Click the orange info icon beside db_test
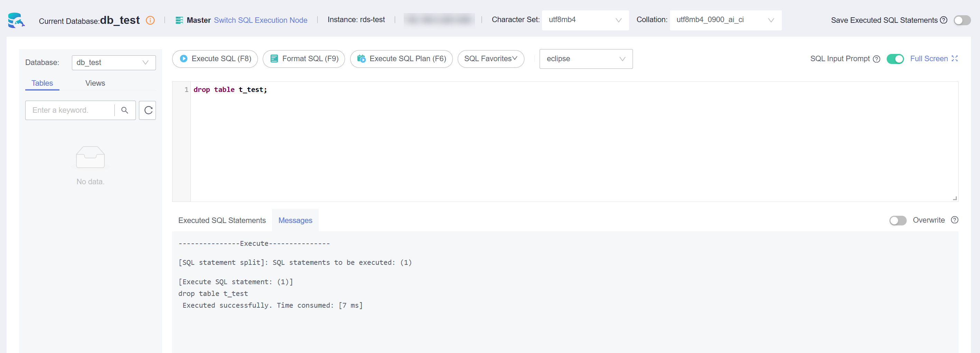 coord(150,20)
